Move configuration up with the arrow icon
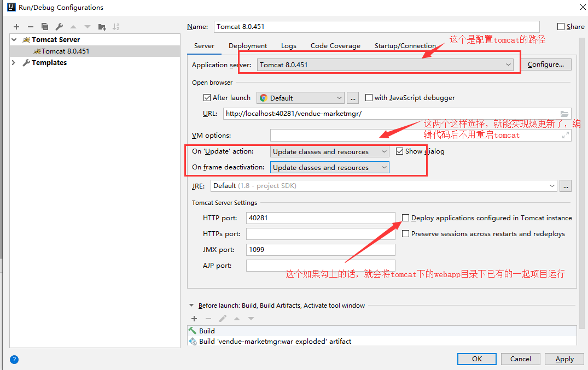Image resolution: width=588 pixels, height=370 pixels. pyautogui.click(x=73, y=27)
